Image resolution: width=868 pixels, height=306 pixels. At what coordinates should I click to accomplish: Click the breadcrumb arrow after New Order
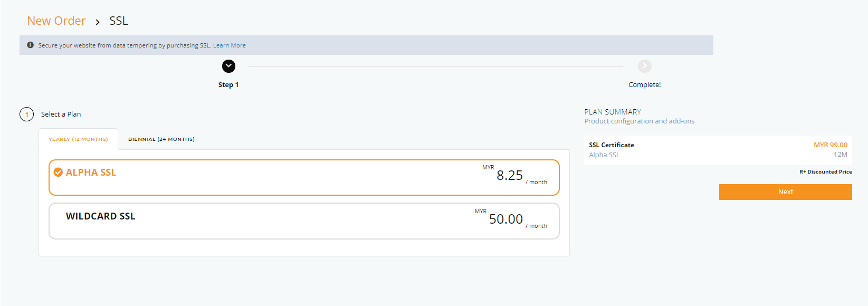pos(98,22)
